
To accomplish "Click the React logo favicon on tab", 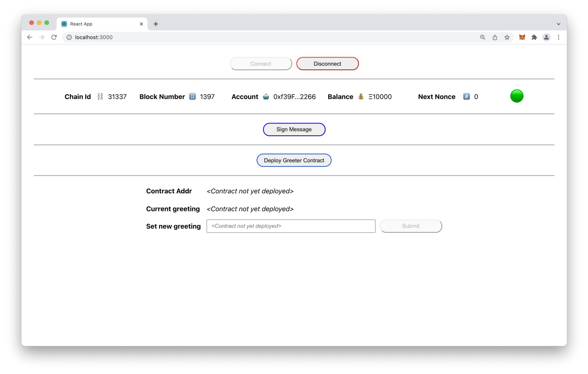I will pos(64,24).
